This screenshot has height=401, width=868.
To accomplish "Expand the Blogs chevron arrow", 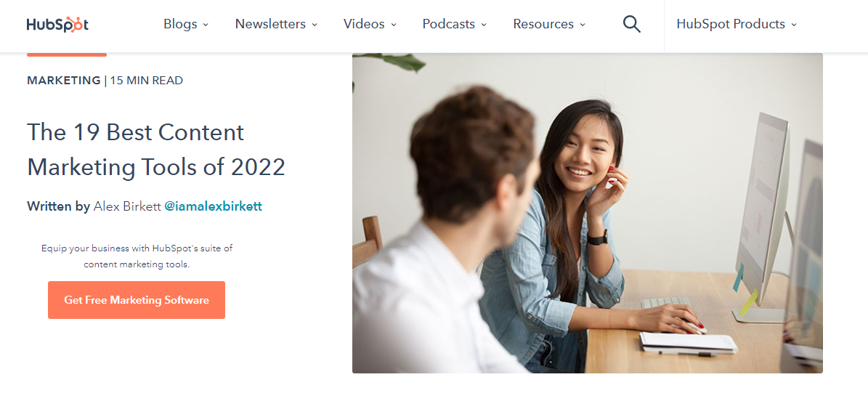I will pyautogui.click(x=206, y=25).
